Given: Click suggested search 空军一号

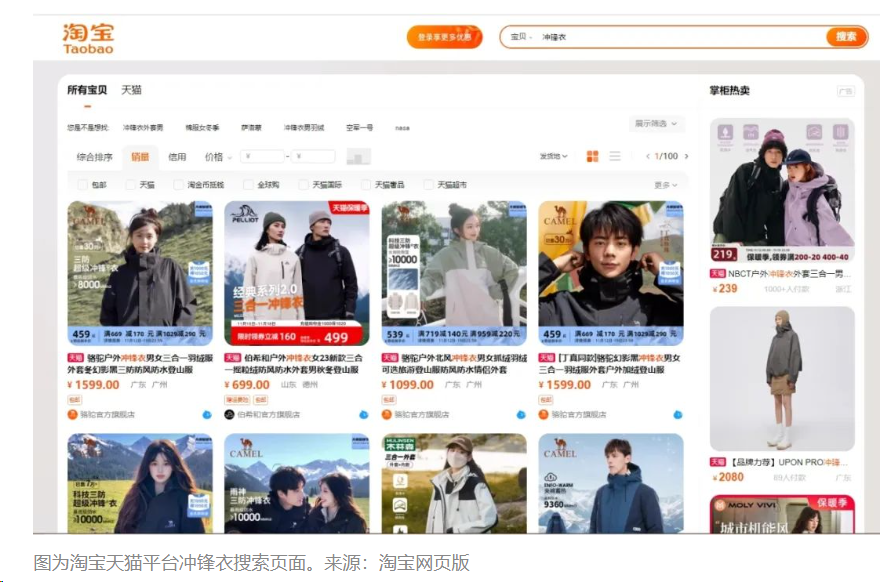Looking at the screenshot, I should (359, 128).
